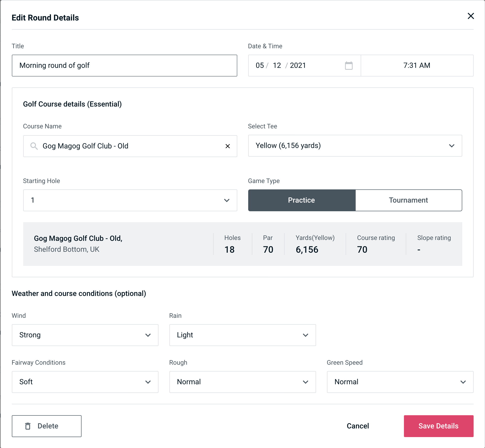Expand the Fairway Conditions dropdown
The image size is (485, 448).
click(85, 382)
